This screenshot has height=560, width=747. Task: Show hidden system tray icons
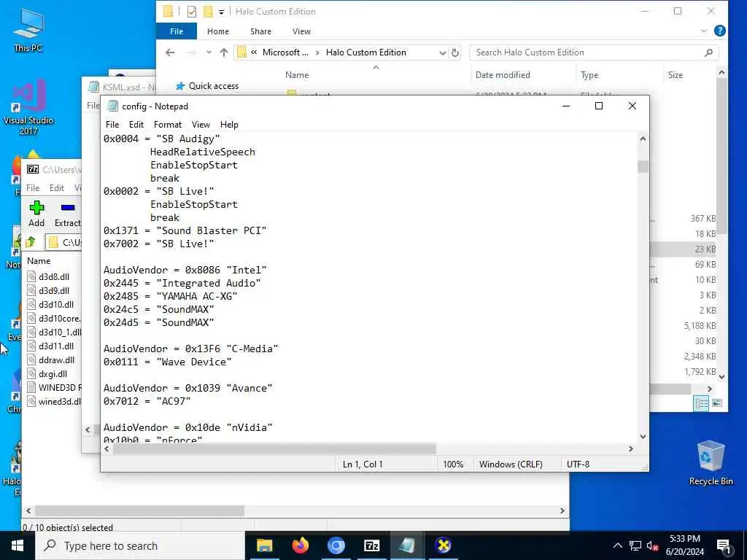point(617,545)
